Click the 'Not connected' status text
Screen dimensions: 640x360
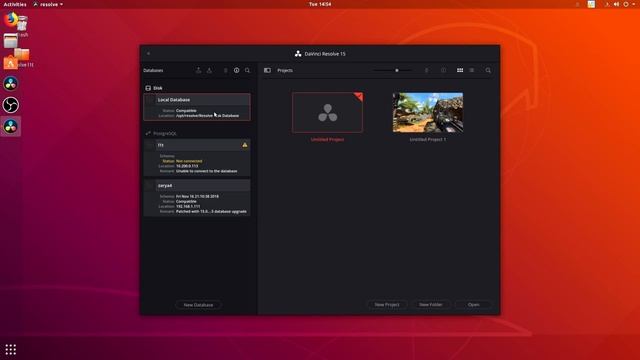coord(189,161)
